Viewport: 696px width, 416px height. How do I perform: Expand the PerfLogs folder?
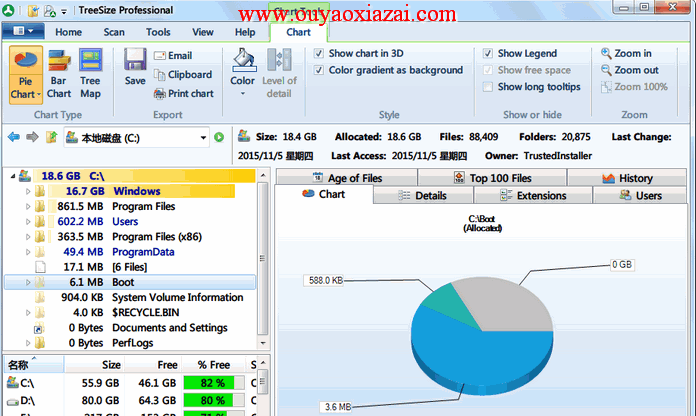(28, 343)
